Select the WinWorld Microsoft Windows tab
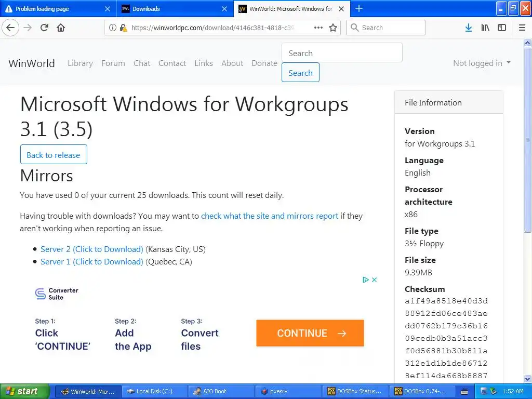The height and width of the screenshot is (399, 532). coord(292,9)
